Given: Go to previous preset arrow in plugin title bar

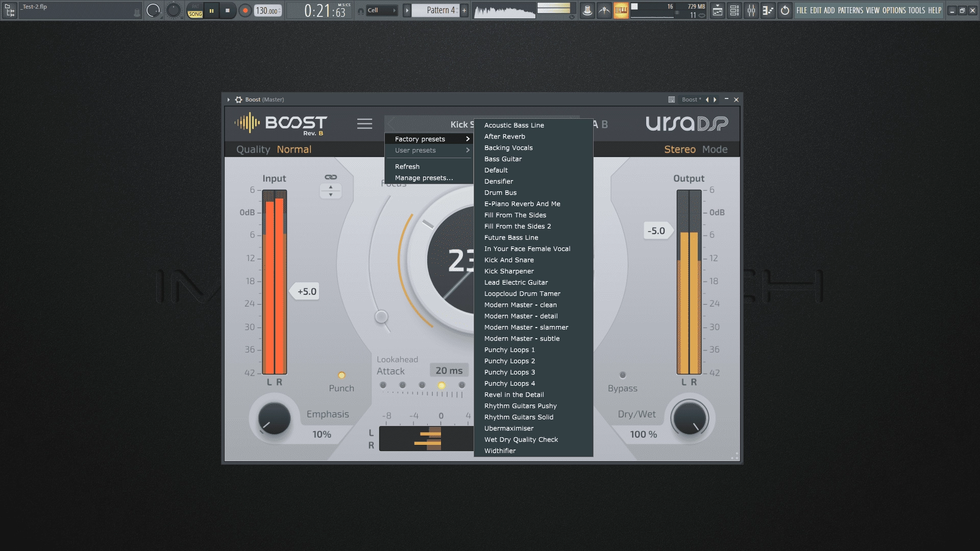Looking at the screenshot, I should point(707,99).
